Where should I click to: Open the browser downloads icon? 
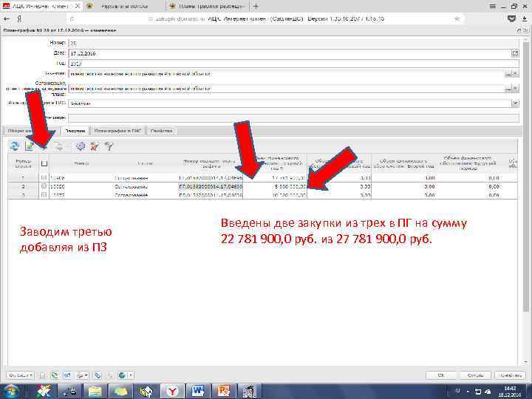(x=525, y=19)
